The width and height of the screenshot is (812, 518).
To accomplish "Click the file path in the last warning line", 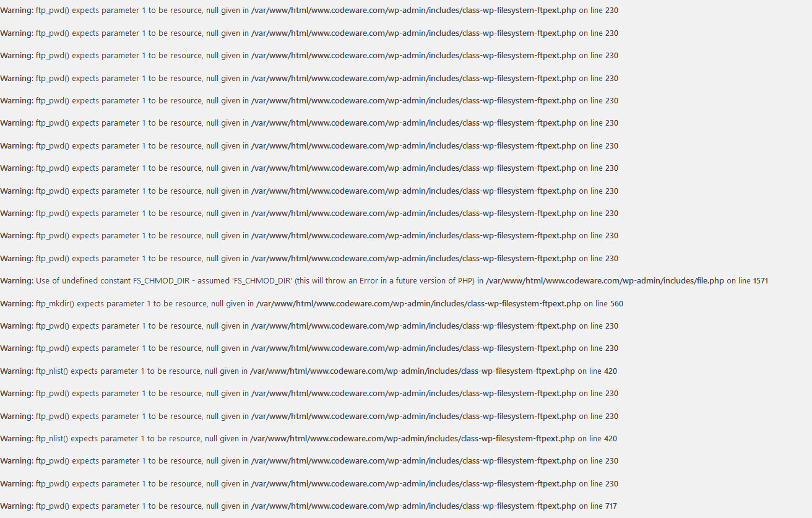I will click(413, 506).
